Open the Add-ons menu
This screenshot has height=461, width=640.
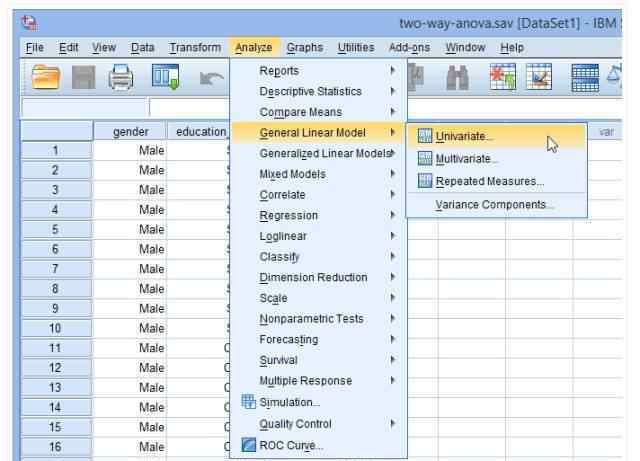point(409,47)
